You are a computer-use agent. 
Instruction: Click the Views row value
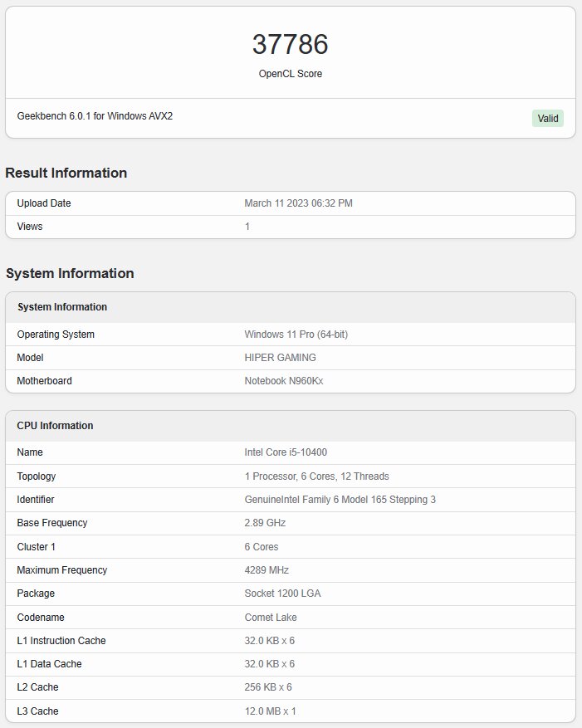[x=247, y=227]
